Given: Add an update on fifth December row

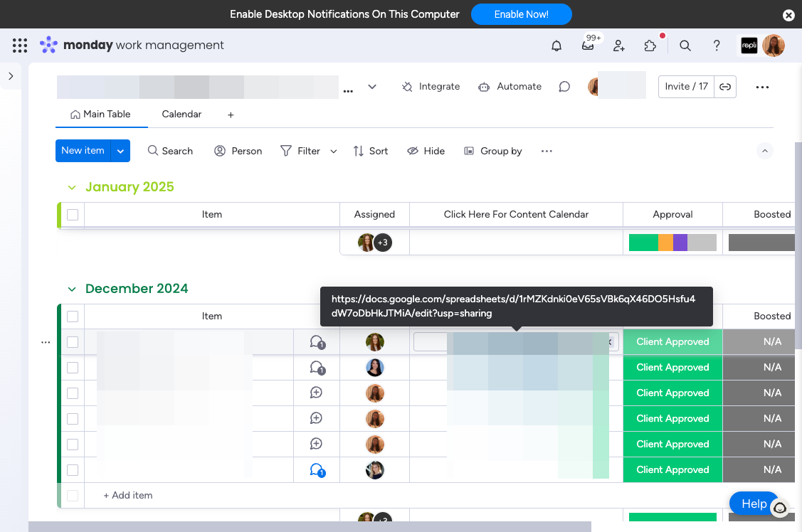Looking at the screenshot, I should point(316,444).
